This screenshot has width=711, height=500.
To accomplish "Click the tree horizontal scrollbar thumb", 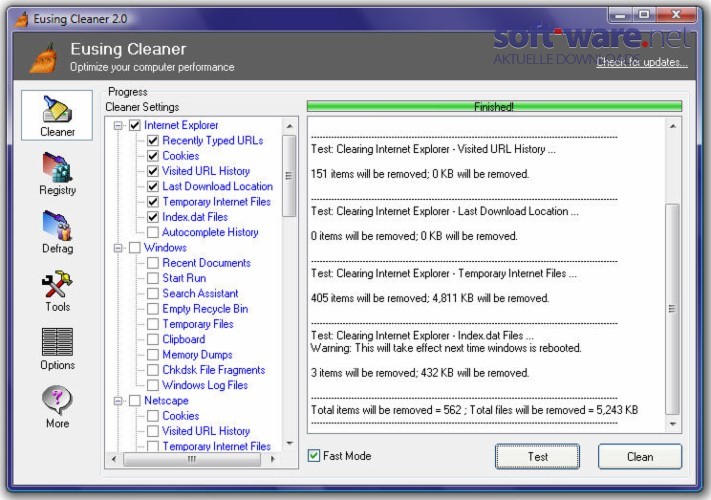I will 192,459.
